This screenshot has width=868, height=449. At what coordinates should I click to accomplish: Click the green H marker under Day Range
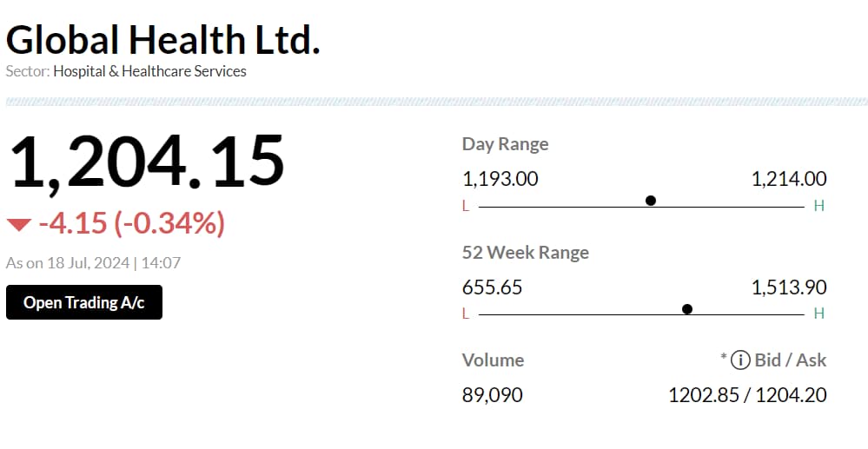[x=818, y=207]
